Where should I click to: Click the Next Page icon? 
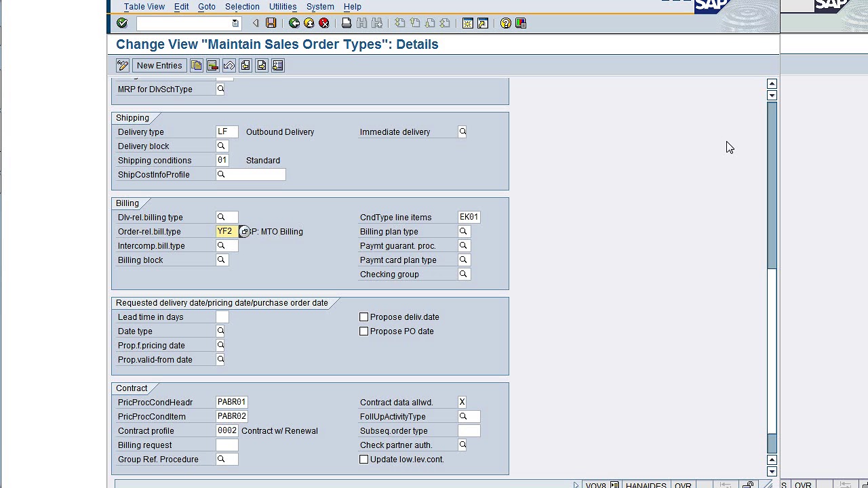(430, 23)
